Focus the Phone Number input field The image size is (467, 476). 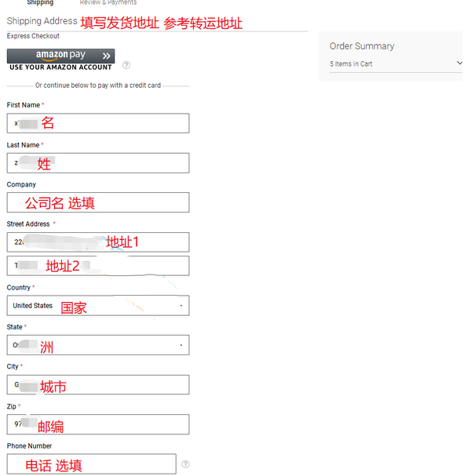point(92,464)
